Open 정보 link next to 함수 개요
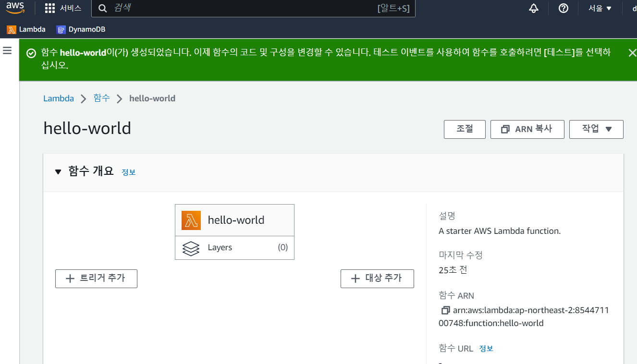Screen dimensions: 637x364 pyautogui.click(x=128, y=172)
